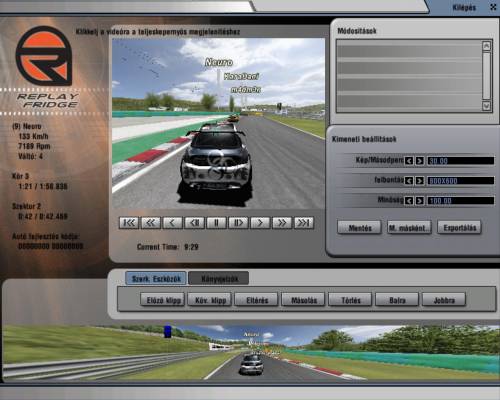This screenshot has height=400, width=500.
Task: Click the Törlés clip button
Action: tap(350, 300)
